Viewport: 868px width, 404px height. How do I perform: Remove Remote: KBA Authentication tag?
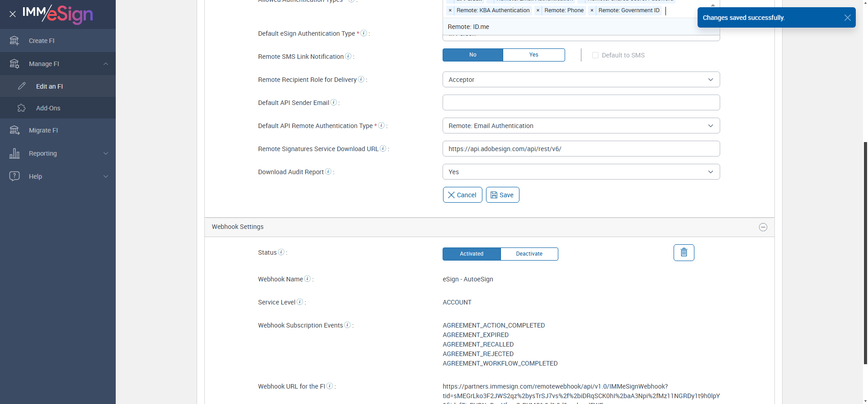pyautogui.click(x=450, y=10)
